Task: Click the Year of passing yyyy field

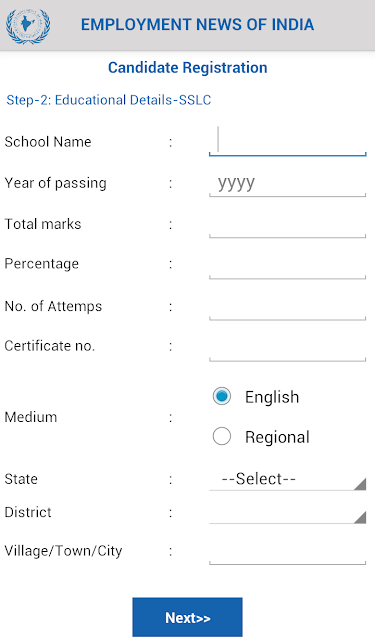Action: coord(287,183)
